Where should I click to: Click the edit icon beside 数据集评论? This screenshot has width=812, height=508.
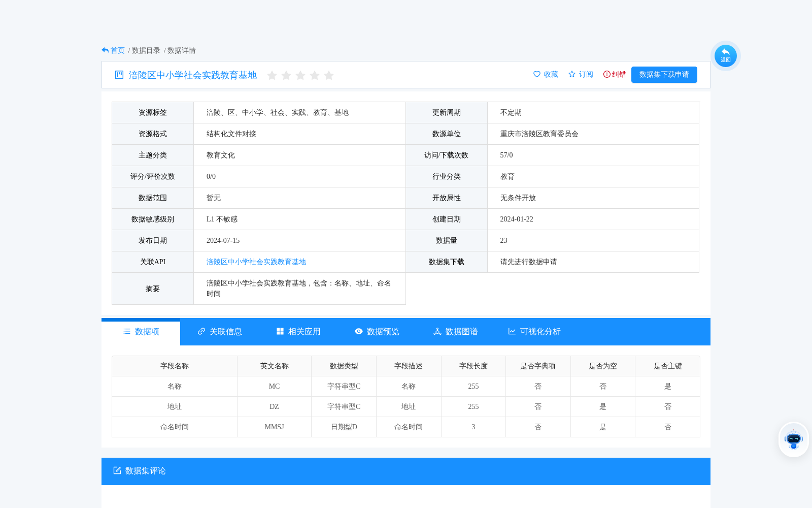point(117,470)
